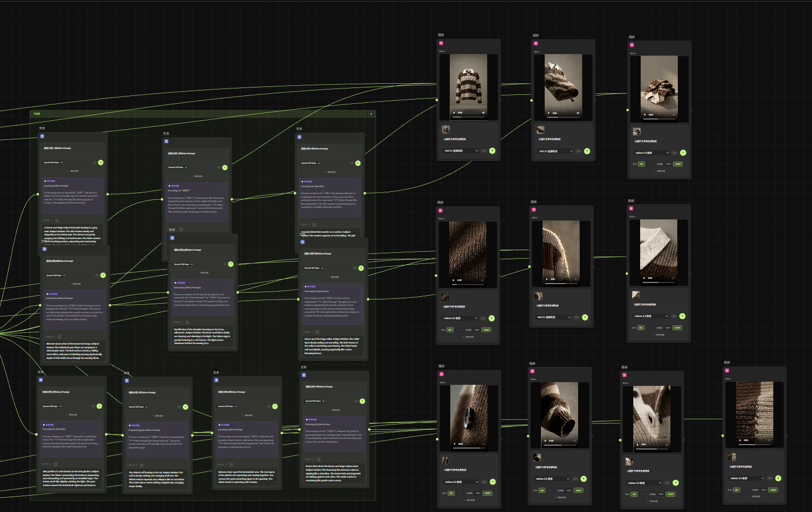Click run icon in node group header

(365, 114)
